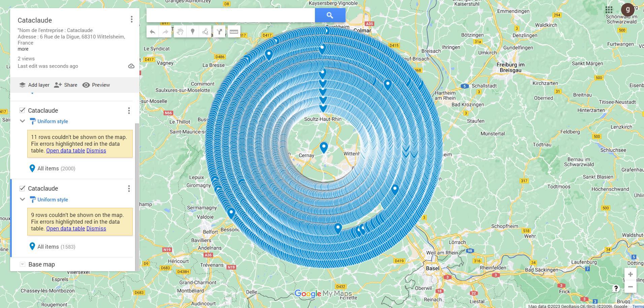
Task: Open Uniform style for first layer
Action: [x=53, y=121]
